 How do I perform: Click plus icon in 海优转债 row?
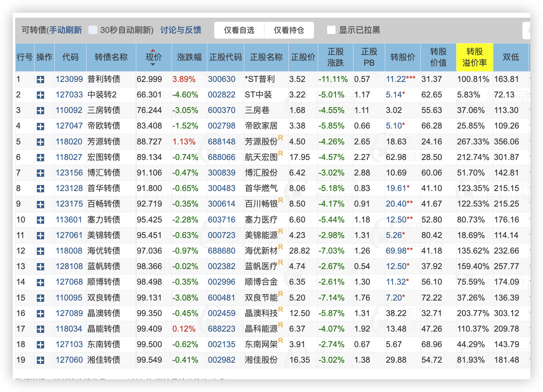coord(41,251)
